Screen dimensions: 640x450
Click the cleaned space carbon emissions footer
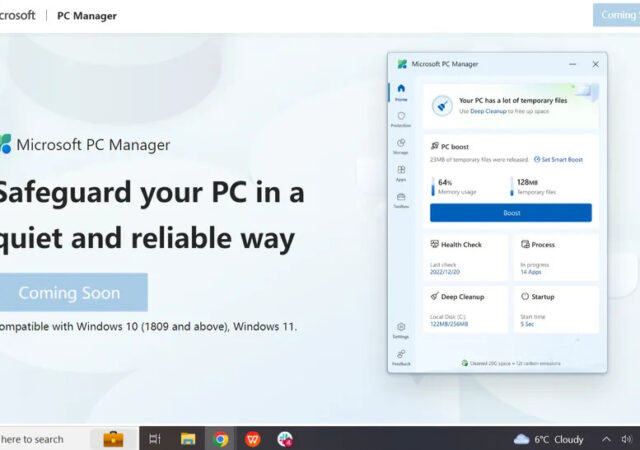coord(511,363)
